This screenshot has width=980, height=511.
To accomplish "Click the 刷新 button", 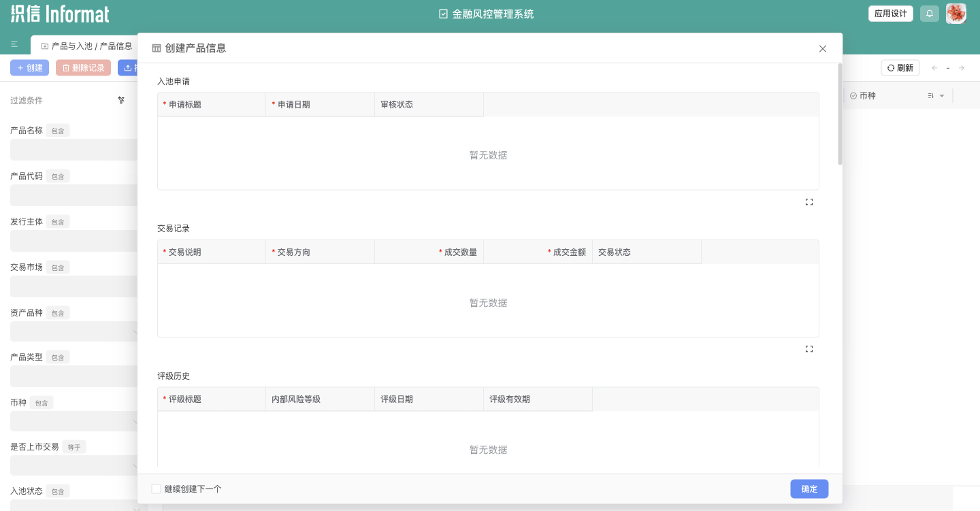I will (900, 68).
